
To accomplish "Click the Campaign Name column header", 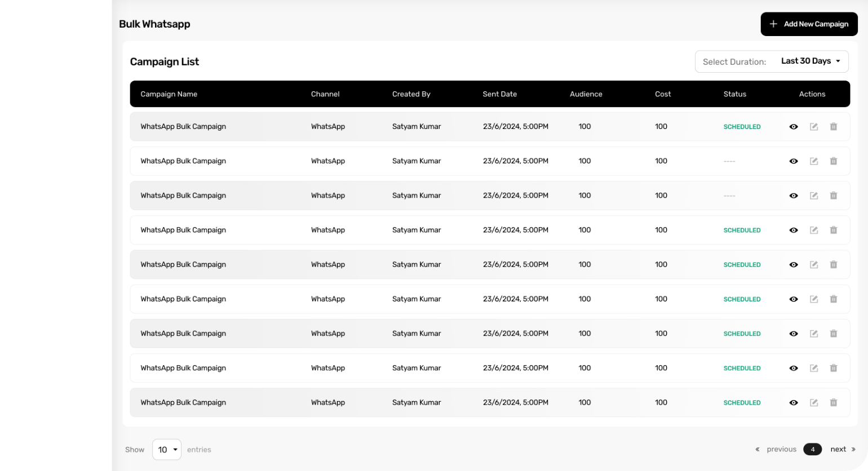I will (169, 94).
